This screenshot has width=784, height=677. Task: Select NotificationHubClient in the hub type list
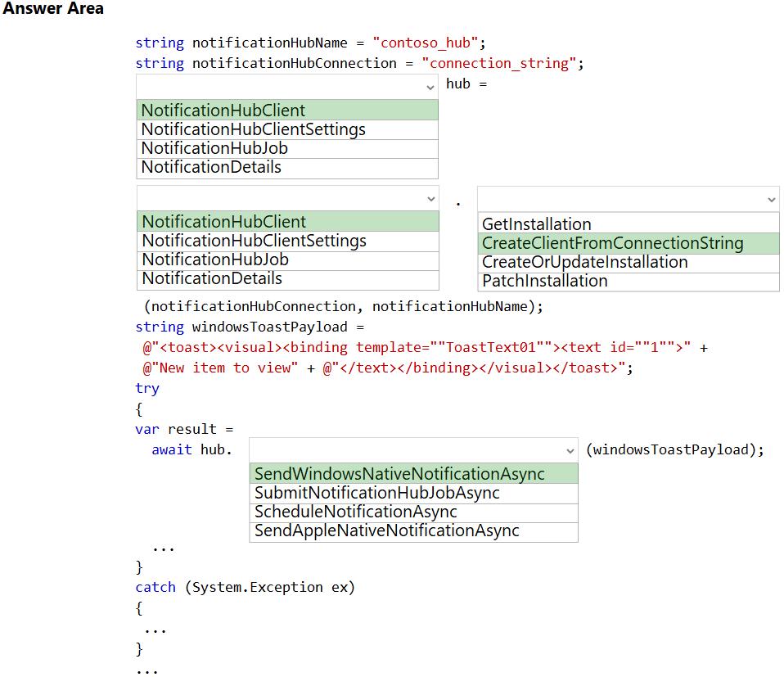[x=287, y=111]
